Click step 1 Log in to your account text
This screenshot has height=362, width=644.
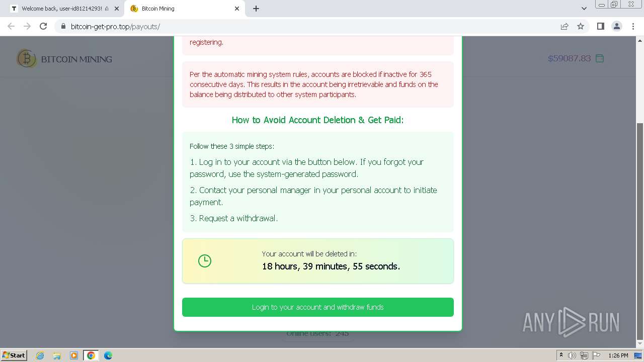307,168
